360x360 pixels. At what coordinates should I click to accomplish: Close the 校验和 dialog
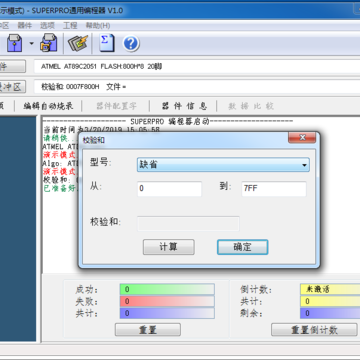[302, 137]
